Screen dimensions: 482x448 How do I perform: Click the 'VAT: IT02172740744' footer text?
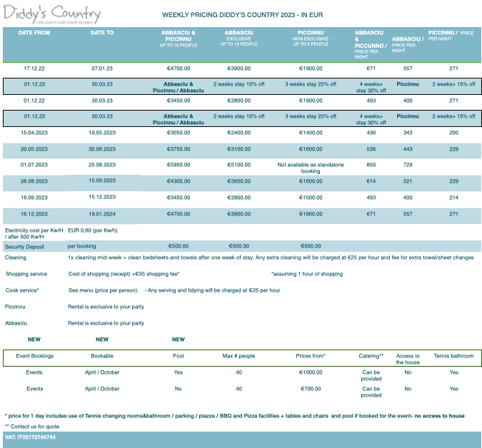pos(30,437)
